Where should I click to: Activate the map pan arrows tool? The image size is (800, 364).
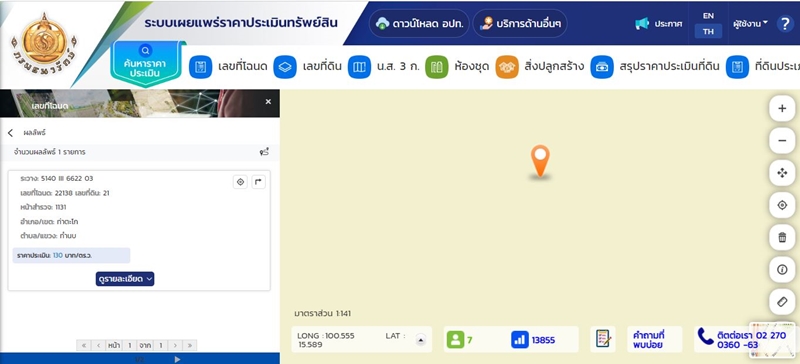(x=782, y=173)
